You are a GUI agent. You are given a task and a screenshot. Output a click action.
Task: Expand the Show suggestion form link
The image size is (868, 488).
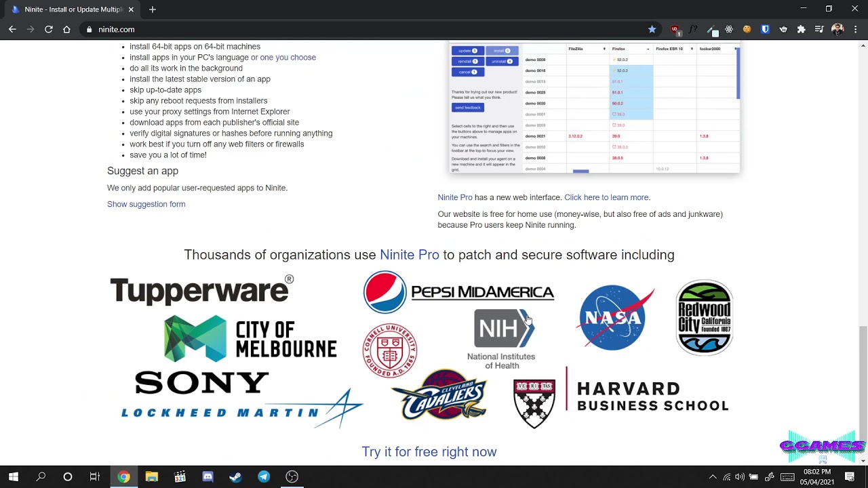click(x=146, y=204)
